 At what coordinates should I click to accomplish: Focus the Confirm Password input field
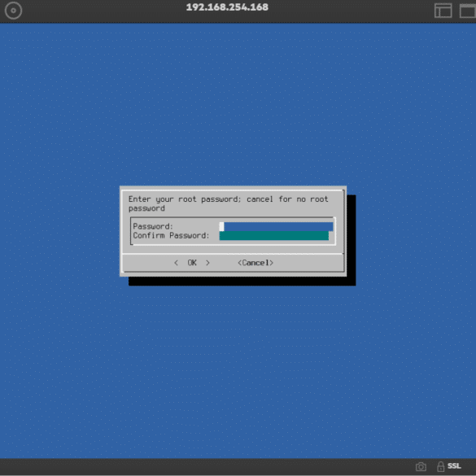(x=274, y=236)
